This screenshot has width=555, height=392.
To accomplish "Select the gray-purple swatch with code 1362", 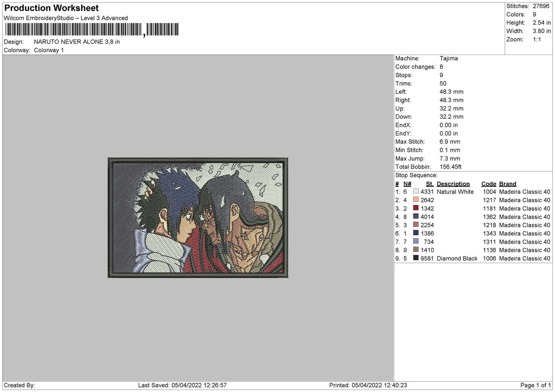I will click(x=416, y=216).
